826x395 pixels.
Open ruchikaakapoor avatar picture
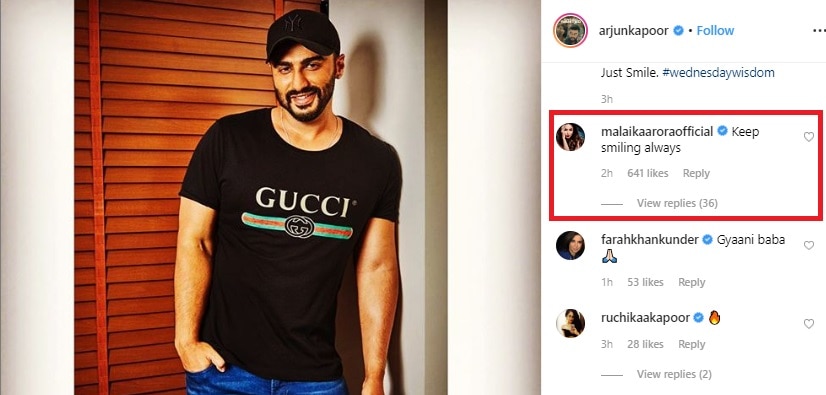point(571,323)
